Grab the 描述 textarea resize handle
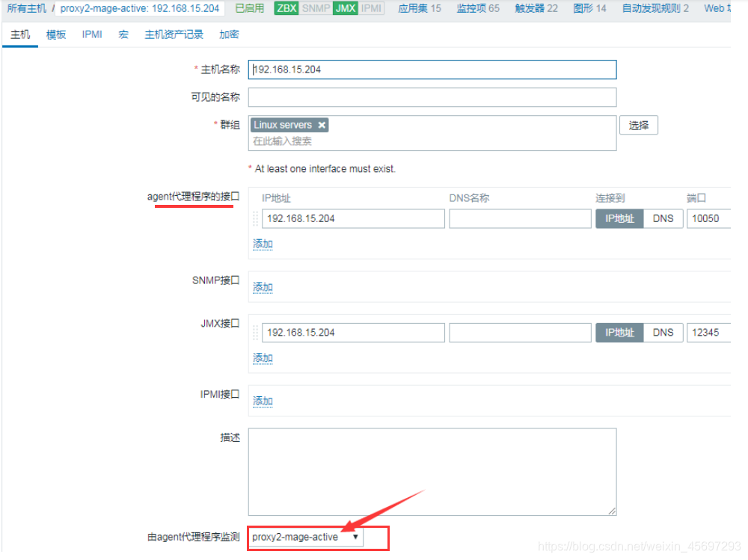 (x=612, y=511)
